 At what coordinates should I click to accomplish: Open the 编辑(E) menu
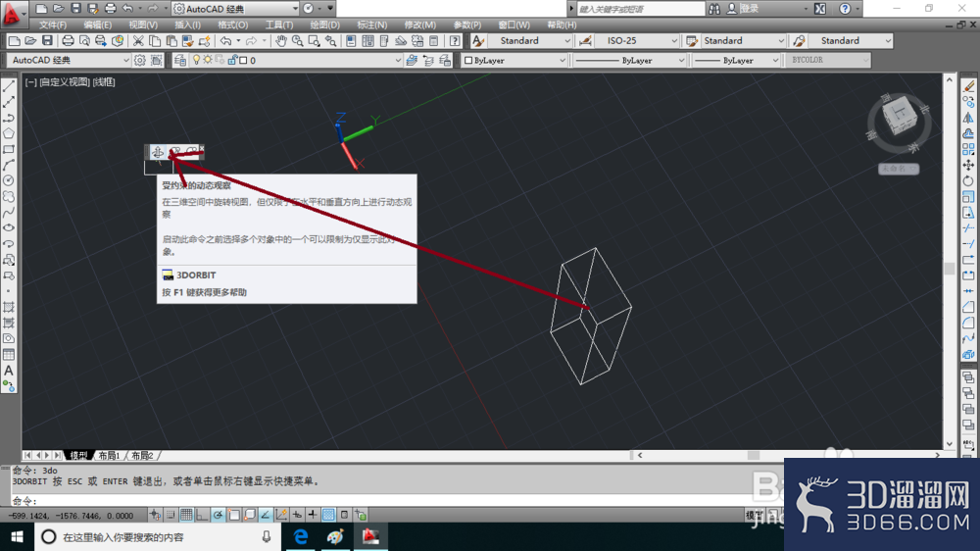point(97,25)
